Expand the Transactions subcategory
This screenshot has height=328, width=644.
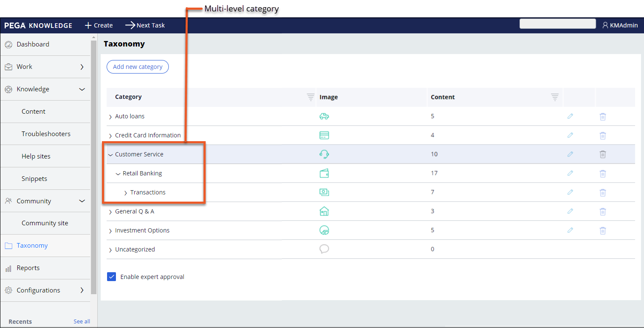click(126, 193)
